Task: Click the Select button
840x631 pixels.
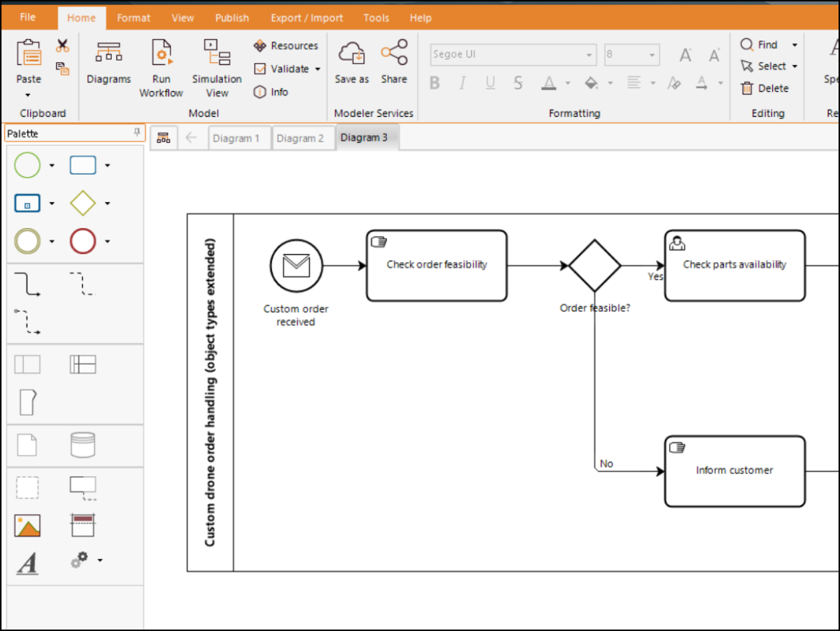Action: pyautogui.click(x=763, y=66)
